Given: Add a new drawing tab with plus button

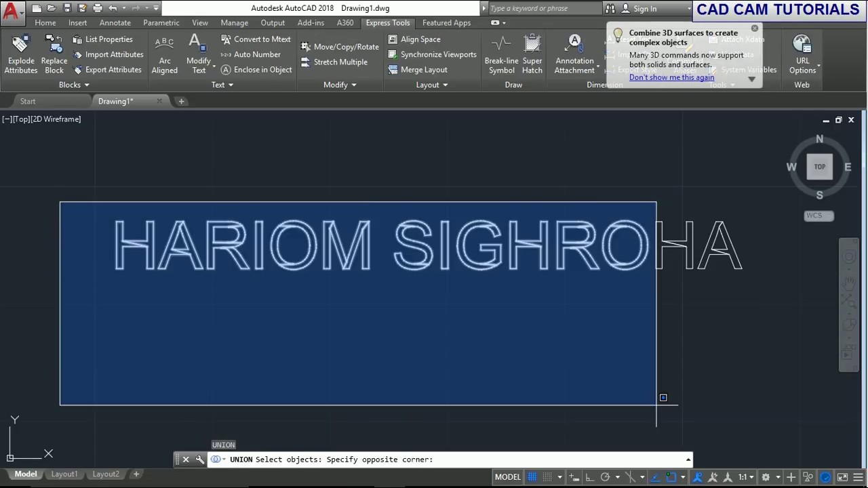Looking at the screenshot, I should click(181, 101).
